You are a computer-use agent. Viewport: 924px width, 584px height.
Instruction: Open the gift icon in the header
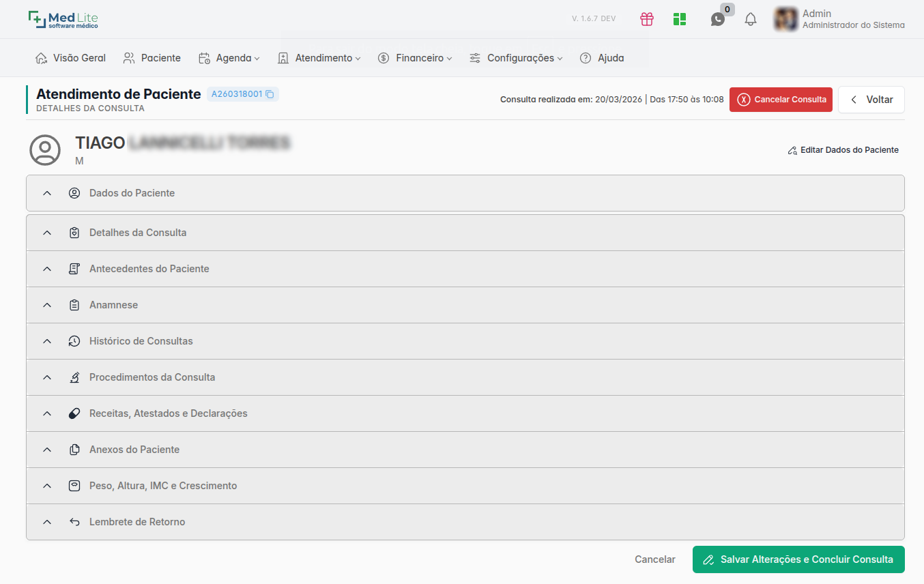[647, 19]
